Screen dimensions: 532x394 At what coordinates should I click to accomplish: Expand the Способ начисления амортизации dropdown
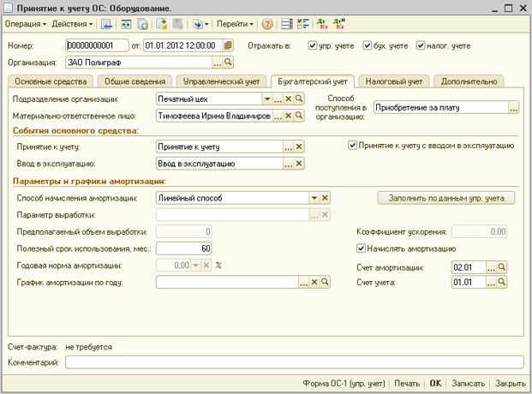[314, 198]
